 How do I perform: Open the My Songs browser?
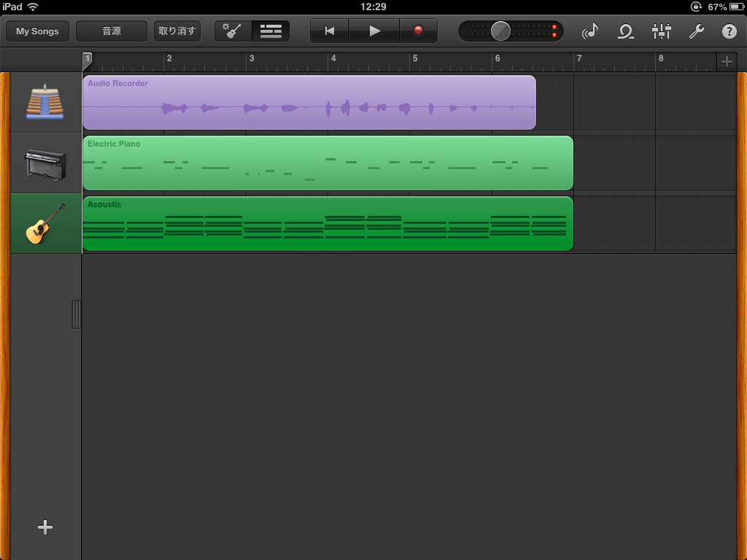click(x=38, y=31)
